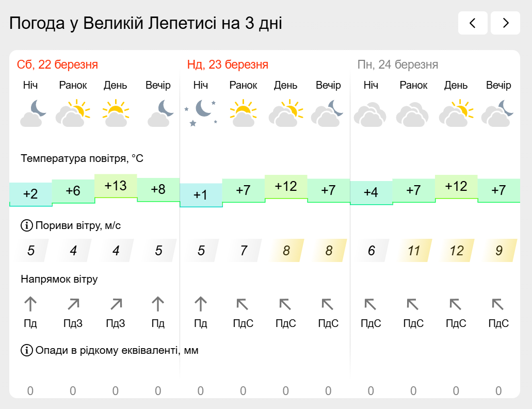
Task: Select the Monday 24 March heading
Action: point(398,64)
